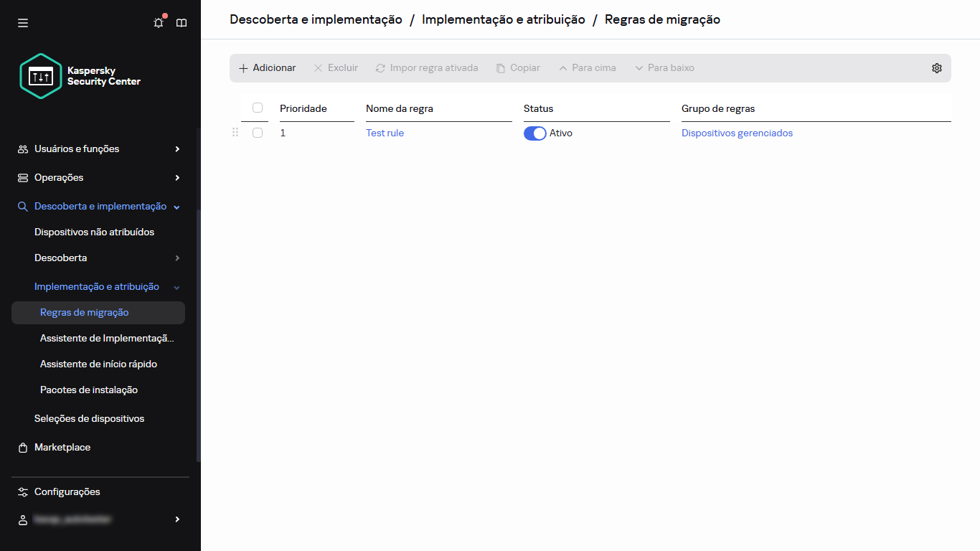Navigate to Descoberta e implementação breadcrumb
The height and width of the screenshot is (551, 980).
[315, 19]
